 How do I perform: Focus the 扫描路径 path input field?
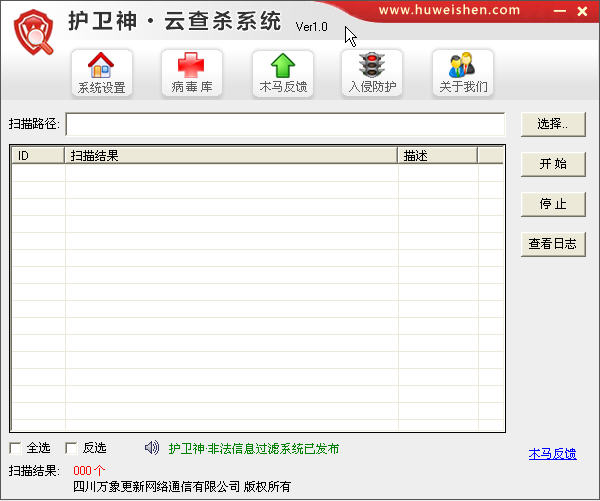[285, 124]
